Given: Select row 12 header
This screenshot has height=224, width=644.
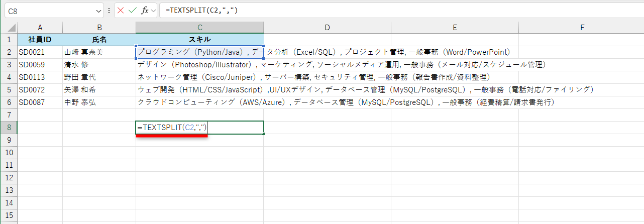Looking at the screenshot, I should [x=9, y=178].
